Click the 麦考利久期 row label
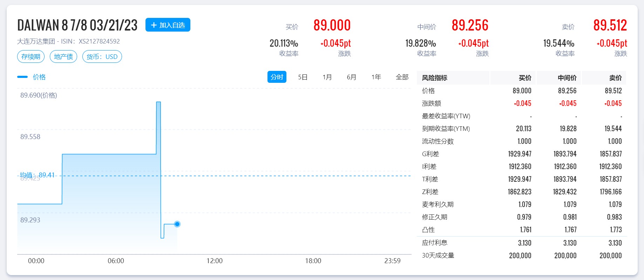Image resolution: width=644 pixels, height=280 pixels. click(x=438, y=205)
